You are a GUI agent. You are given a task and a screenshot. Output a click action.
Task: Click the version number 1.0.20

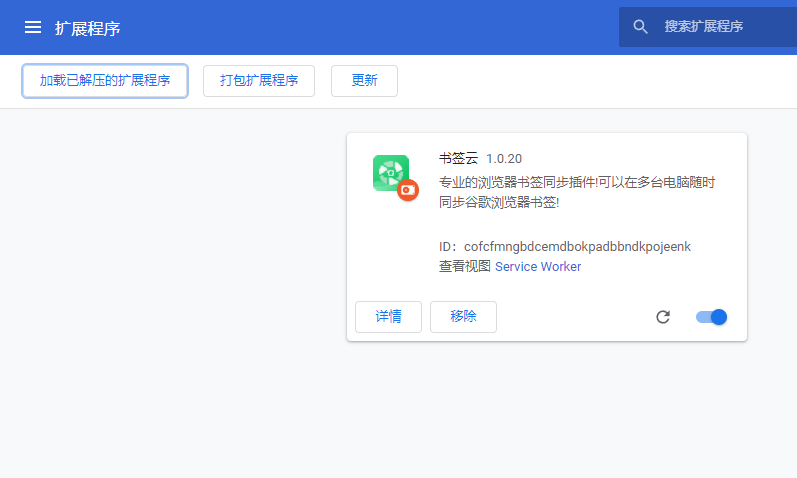[504, 159]
